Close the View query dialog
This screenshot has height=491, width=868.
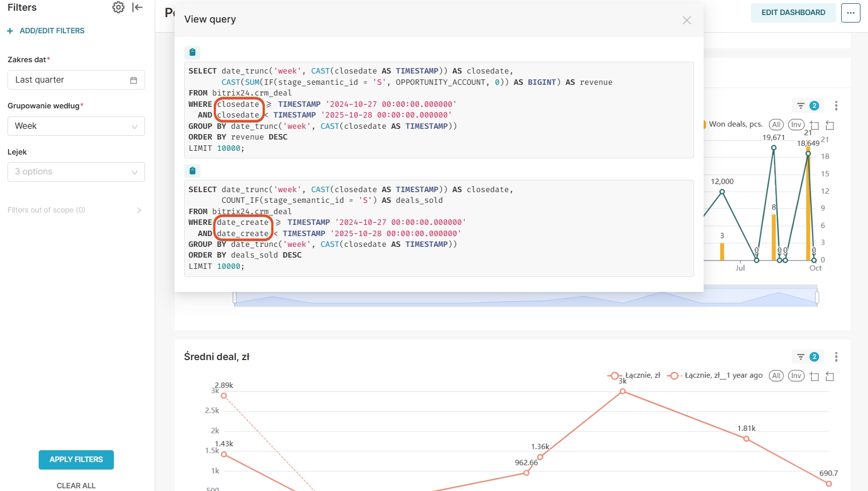[686, 20]
